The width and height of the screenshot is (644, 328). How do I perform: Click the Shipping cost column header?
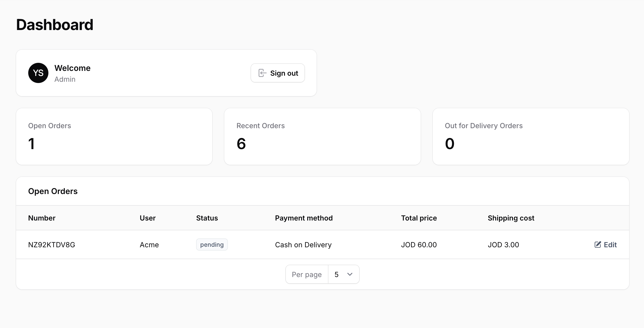click(511, 218)
